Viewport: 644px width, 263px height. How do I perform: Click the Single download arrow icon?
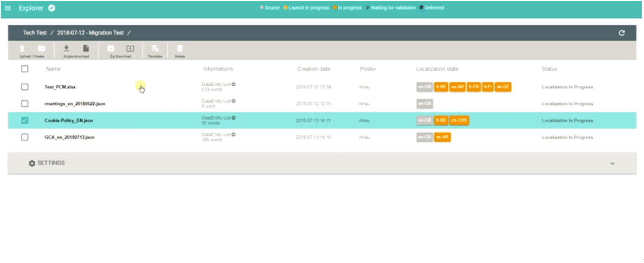66,48
